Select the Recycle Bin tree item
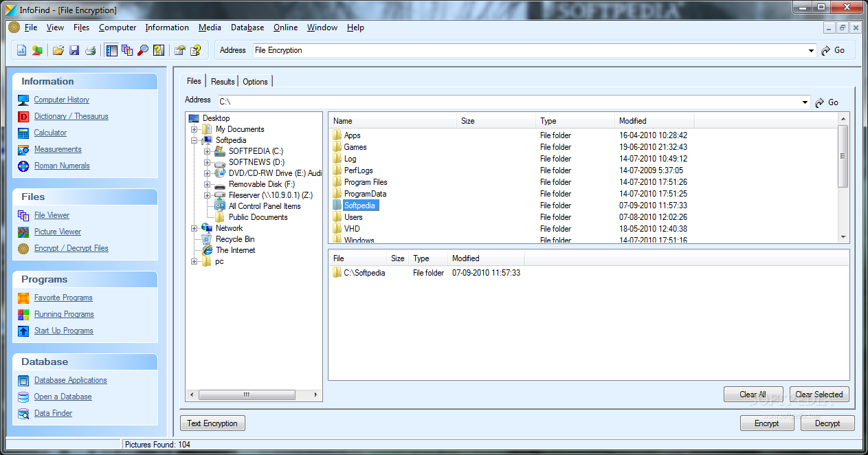Image resolution: width=868 pixels, height=455 pixels. [x=235, y=239]
